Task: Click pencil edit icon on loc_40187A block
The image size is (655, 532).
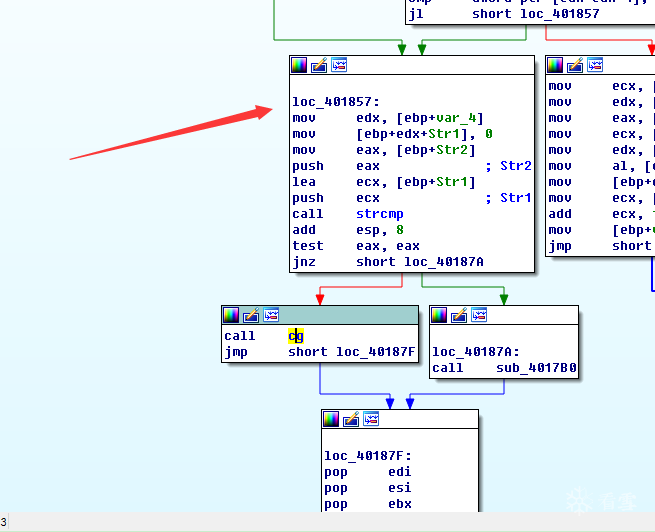Action: click(x=459, y=315)
